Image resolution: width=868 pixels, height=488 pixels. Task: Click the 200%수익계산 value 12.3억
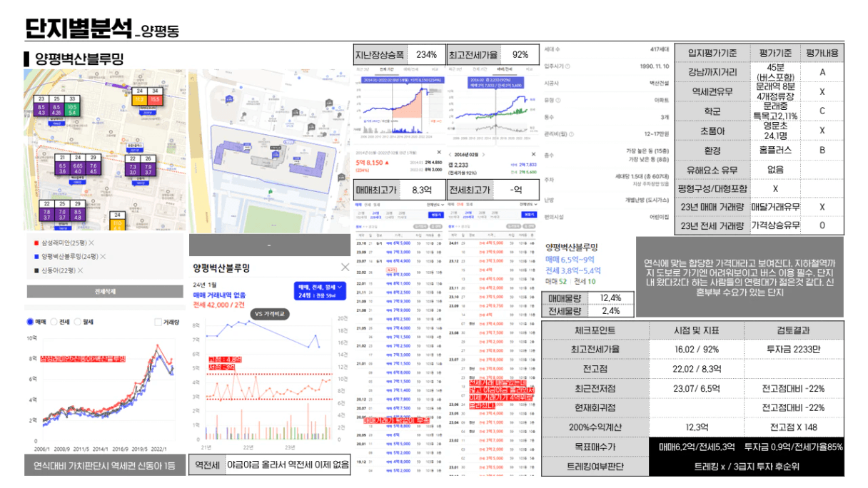point(697,427)
